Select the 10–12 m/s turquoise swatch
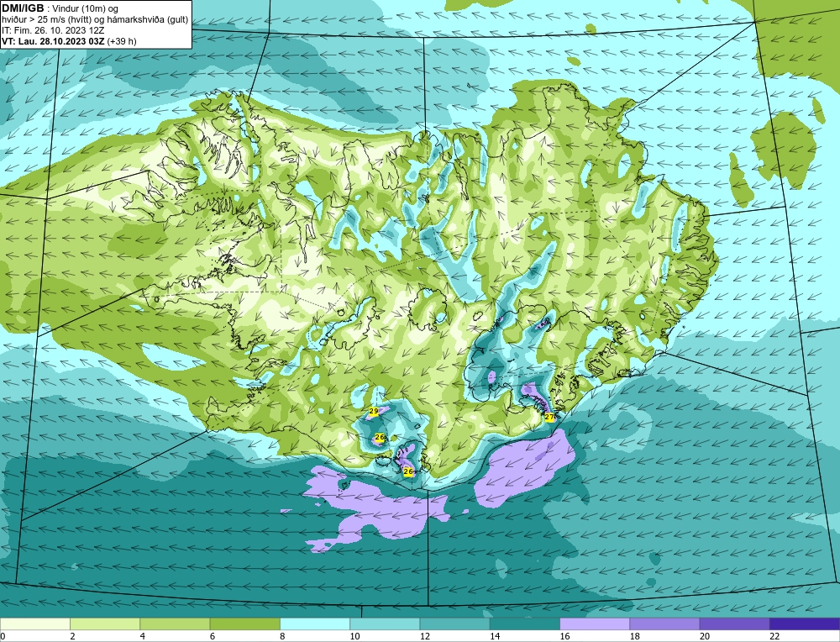Image resolution: width=840 pixels, height=642 pixels. pyautogui.click(x=385, y=624)
